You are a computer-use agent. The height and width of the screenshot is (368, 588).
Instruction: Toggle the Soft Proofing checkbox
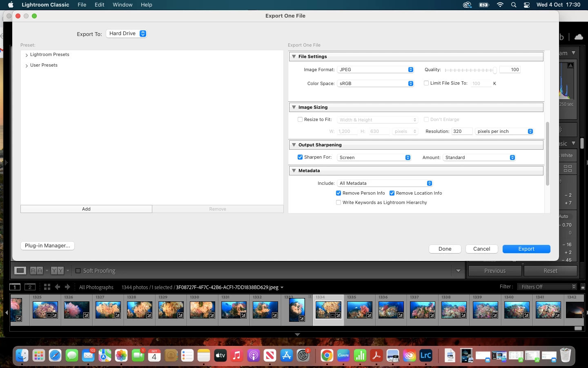click(x=78, y=271)
